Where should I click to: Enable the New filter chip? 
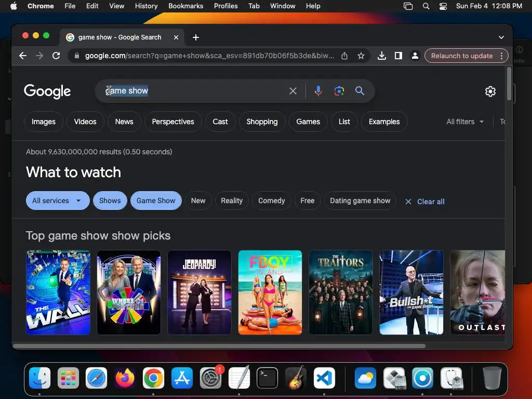[x=198, y=201]
